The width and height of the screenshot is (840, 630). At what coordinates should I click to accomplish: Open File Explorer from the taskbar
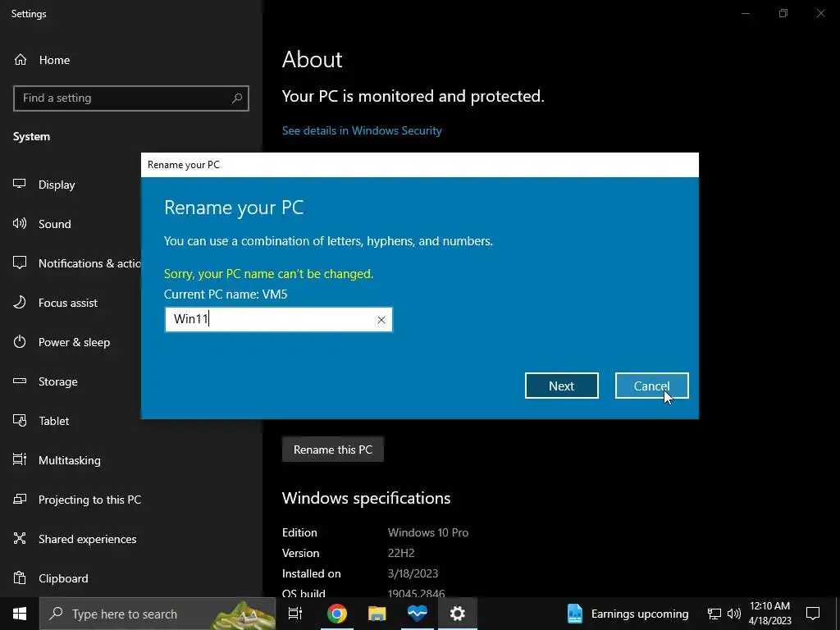(x=377, y=614)
